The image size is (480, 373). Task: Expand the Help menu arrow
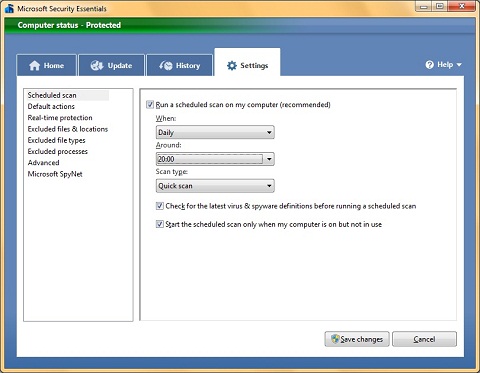tap(459, 65)
